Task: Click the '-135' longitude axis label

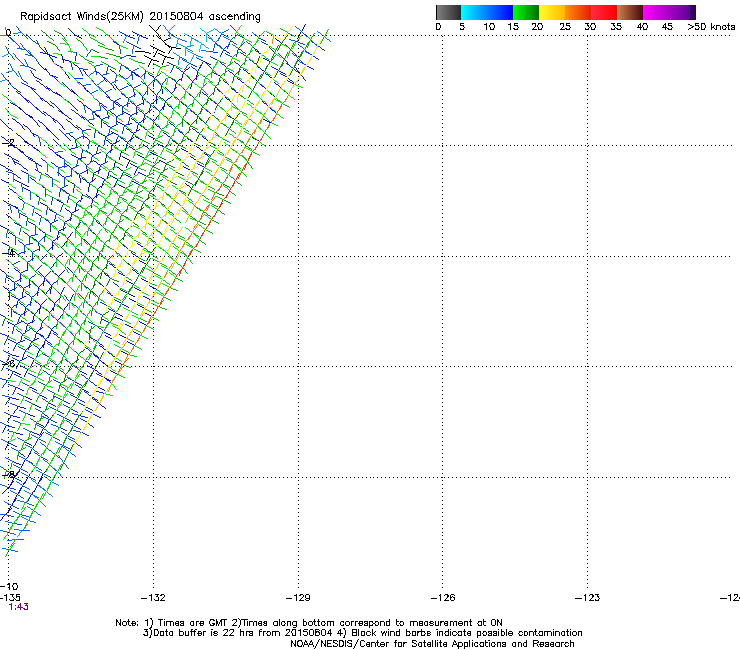Action: click(x=10, y=597)
